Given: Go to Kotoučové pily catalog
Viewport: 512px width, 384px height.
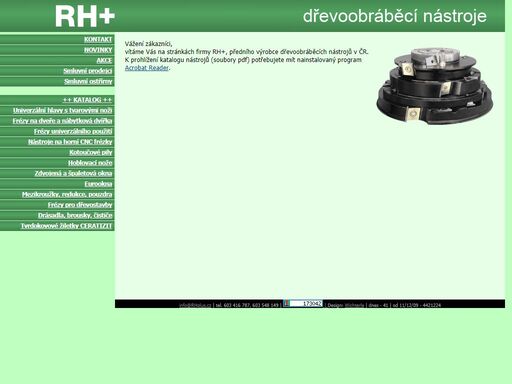Looking at the screenshot, I should pyautogui.click(x=91, y=152).
